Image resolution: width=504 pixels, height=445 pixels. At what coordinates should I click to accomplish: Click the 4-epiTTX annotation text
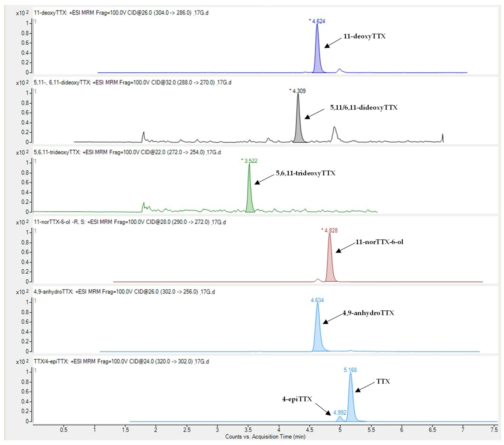tap(297, 399)
